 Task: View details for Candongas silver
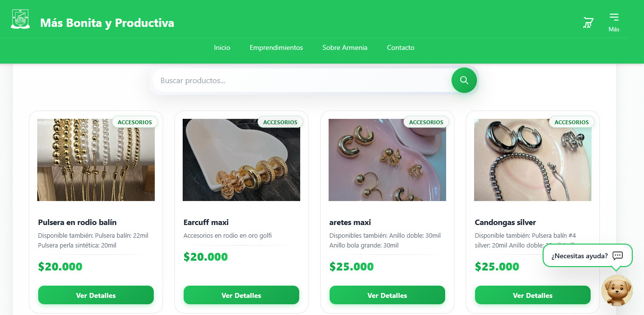(533, 295)
